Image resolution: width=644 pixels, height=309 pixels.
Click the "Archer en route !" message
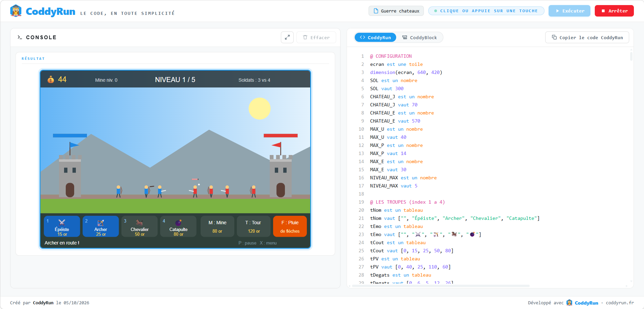coord(62,243)
